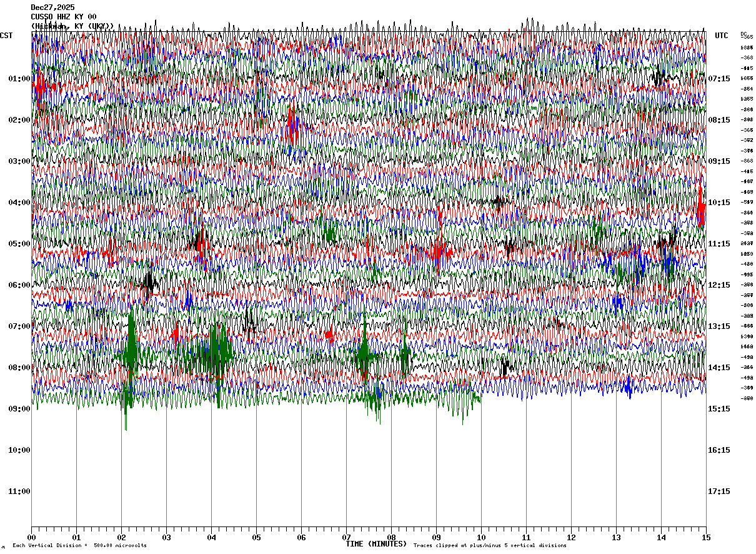Select the station text CUSSO HHZ KY 00

[x=64, y=17]
